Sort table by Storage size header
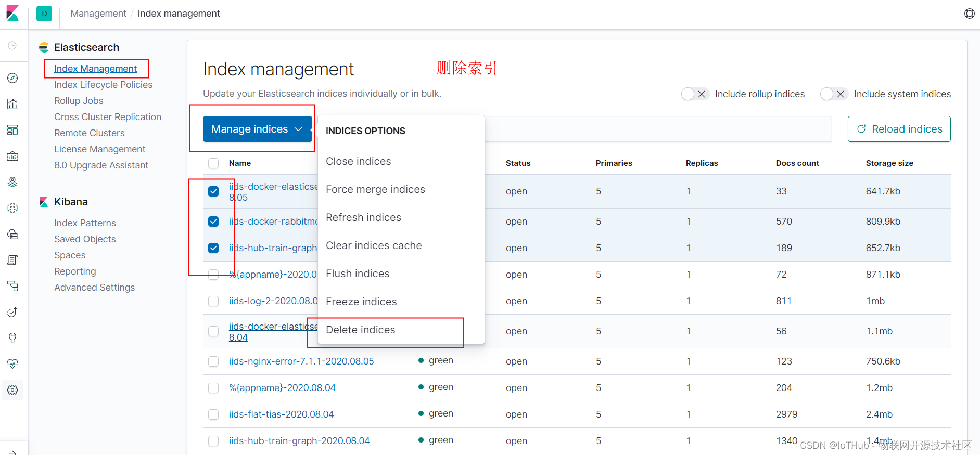 (x=889, y=163)
